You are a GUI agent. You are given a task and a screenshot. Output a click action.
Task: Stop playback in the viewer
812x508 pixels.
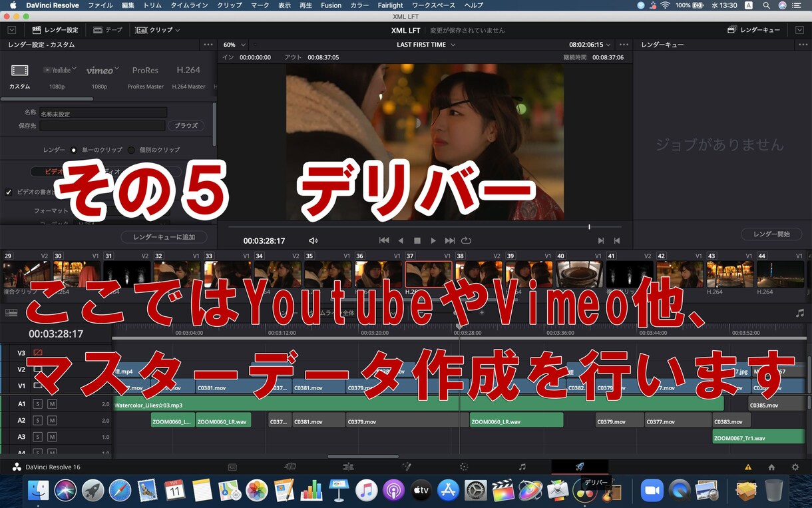pyautogui.click(x=417, y=240)
